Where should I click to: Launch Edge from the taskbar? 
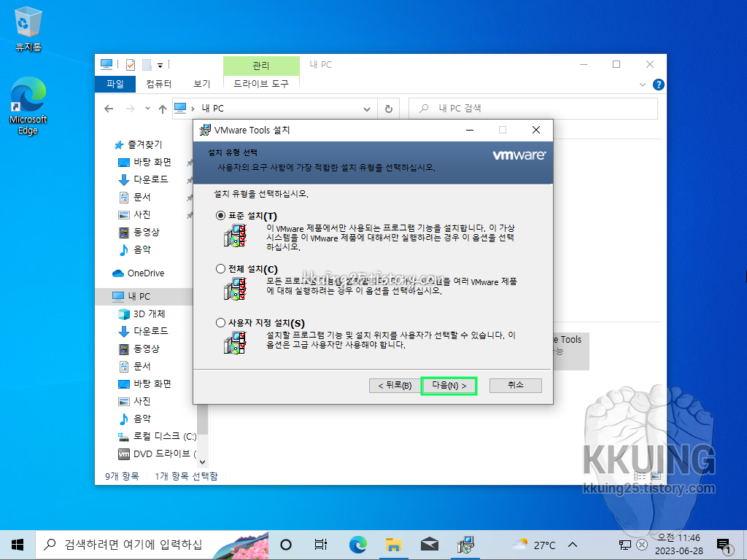point(357,545)
